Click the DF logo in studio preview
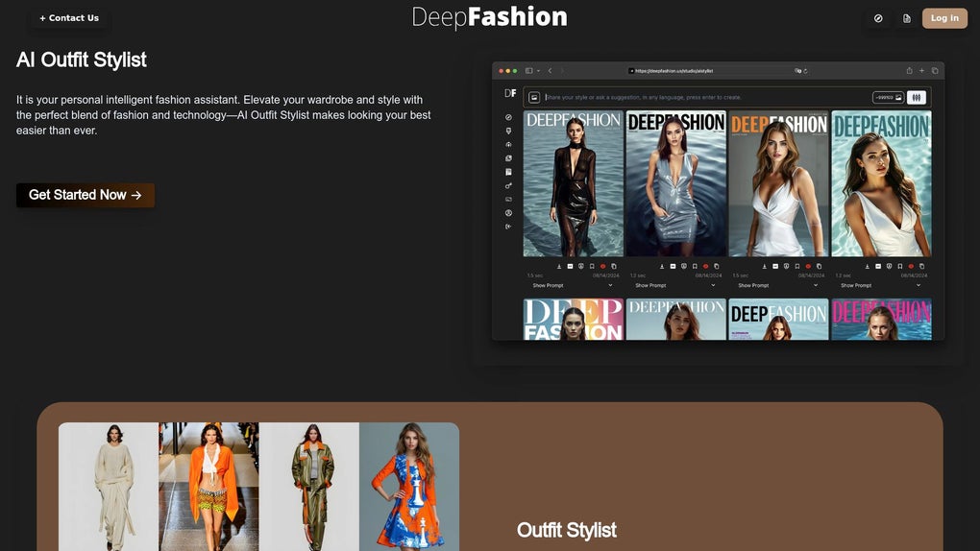980x551 pixels. (x=510, y=93)
